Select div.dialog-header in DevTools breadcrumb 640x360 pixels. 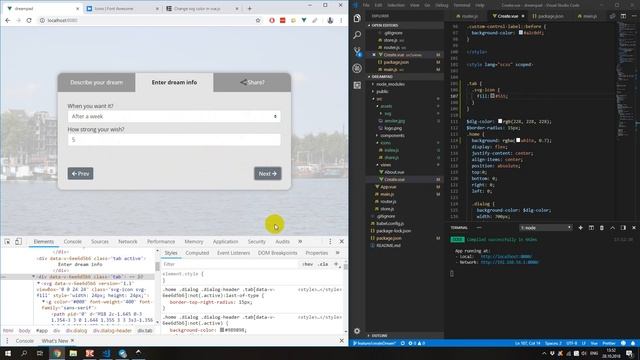[112, 331]
